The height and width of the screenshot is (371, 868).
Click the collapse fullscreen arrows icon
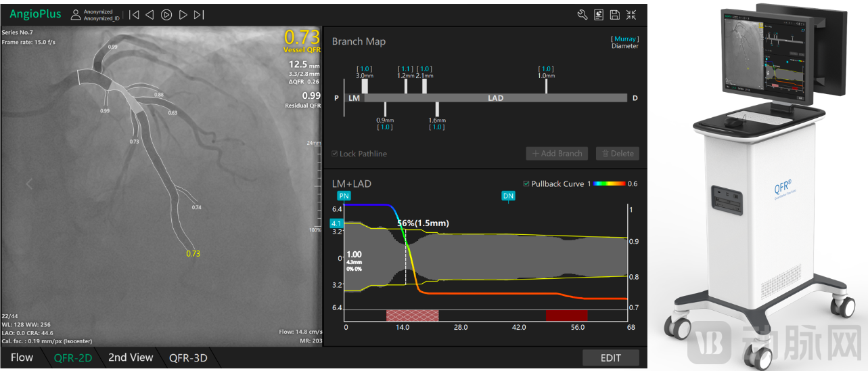click(x=631, y=15)
